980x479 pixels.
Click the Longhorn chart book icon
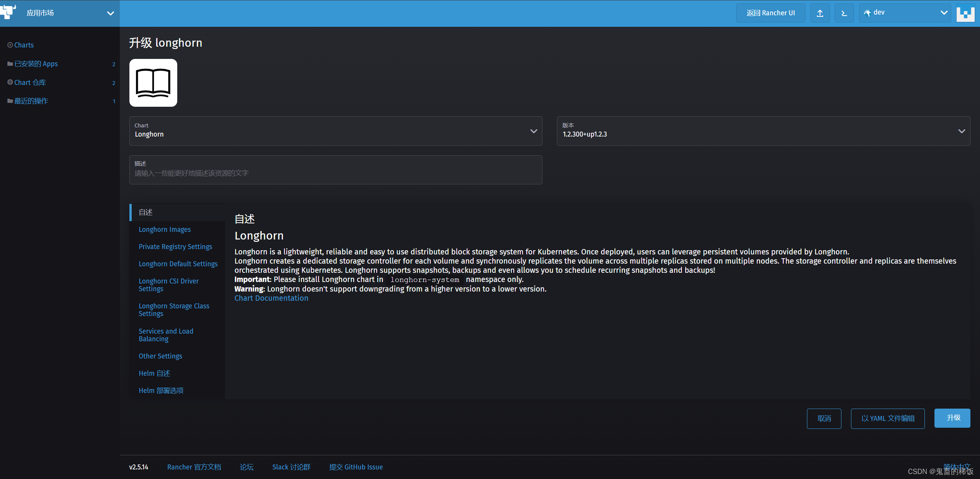pyautogui.click(x=153, y=83)
